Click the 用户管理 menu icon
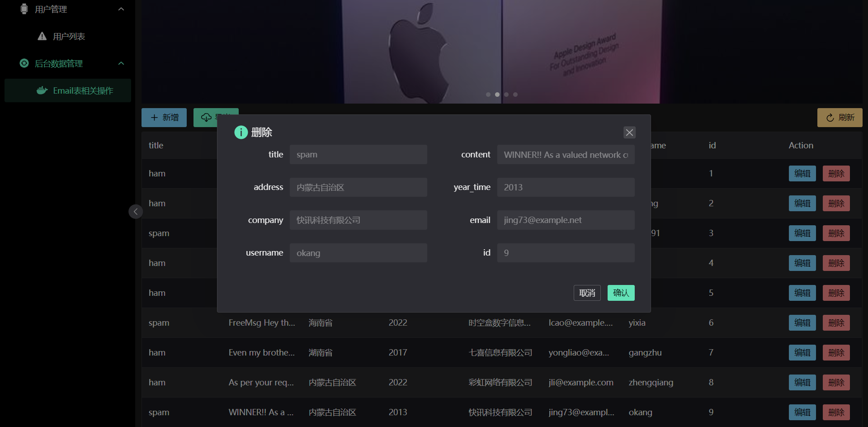Image resolution: width=868 pixels, height=427 pixels. pyautogui.click(x=24, y=9)
